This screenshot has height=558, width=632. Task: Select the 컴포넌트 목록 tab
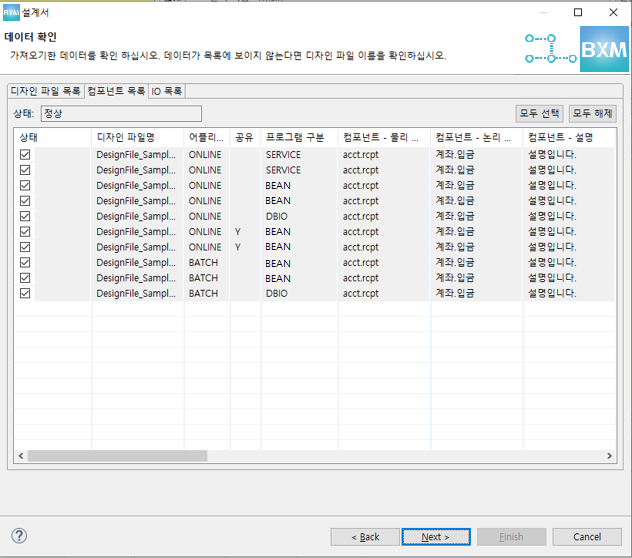click(116, 91)
